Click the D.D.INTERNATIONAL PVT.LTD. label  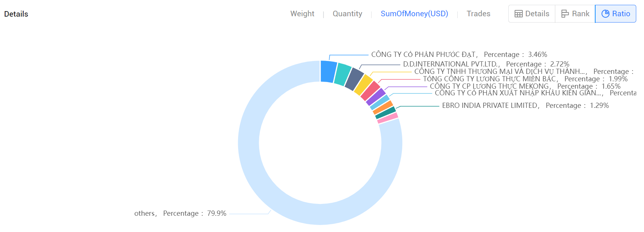[451, 64]
